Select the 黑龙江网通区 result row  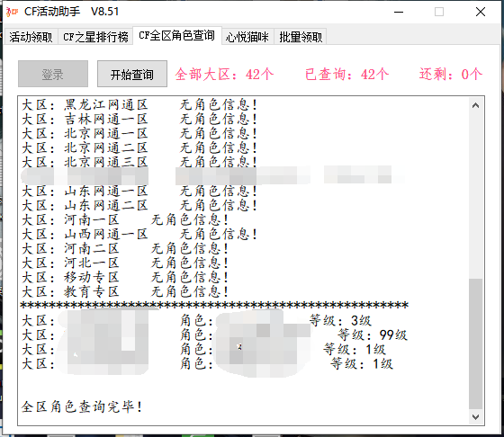(139, 104)
